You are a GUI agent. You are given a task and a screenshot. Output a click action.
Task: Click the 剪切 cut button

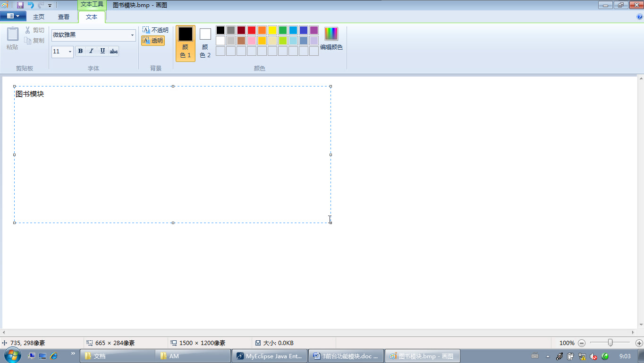point(35,30)
